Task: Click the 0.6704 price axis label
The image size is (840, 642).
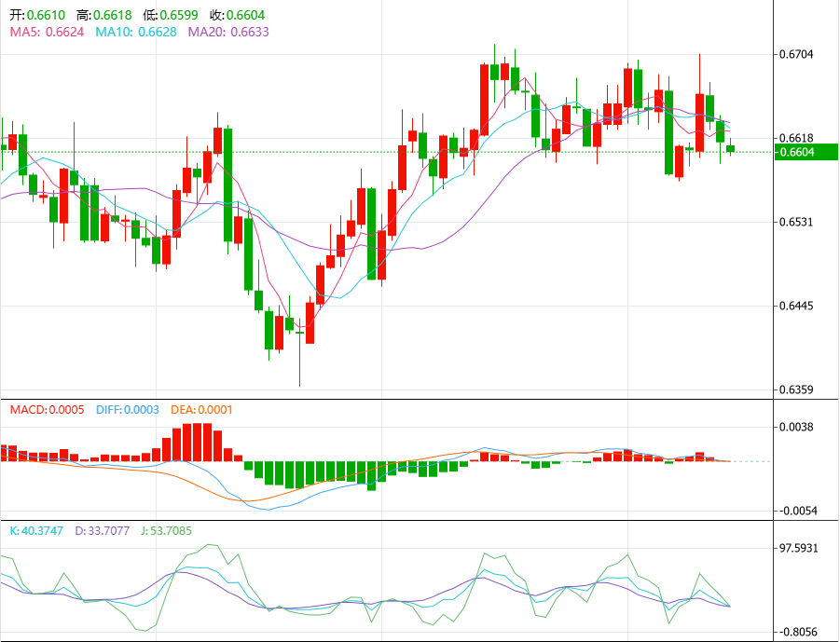Action: click(x=796, y=54)
